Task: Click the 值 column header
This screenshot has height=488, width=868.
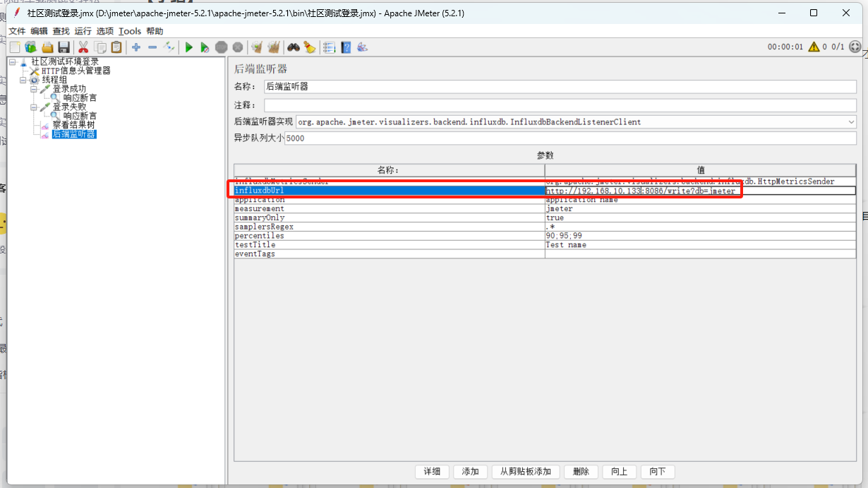Action: pos(700,170)
